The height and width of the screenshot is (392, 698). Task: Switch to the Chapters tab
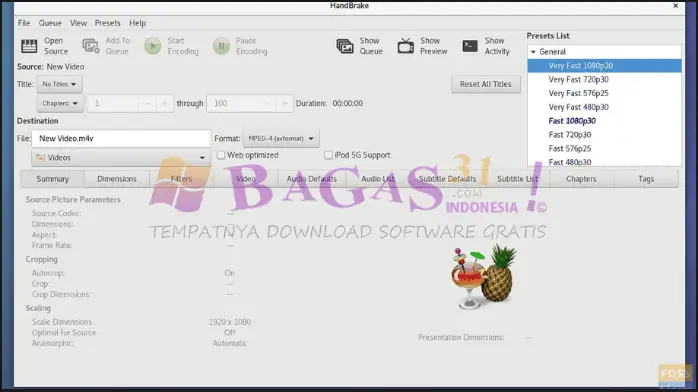click(x=581, y=179)
